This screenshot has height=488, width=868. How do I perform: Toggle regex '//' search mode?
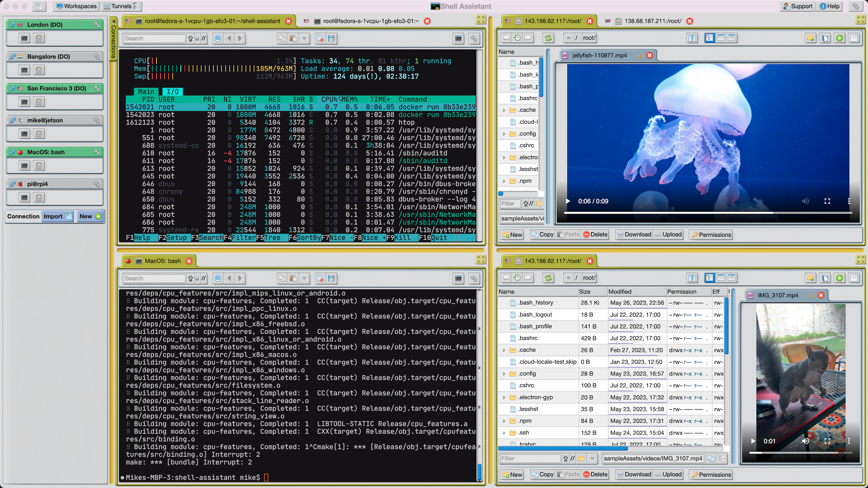[203, 38]
